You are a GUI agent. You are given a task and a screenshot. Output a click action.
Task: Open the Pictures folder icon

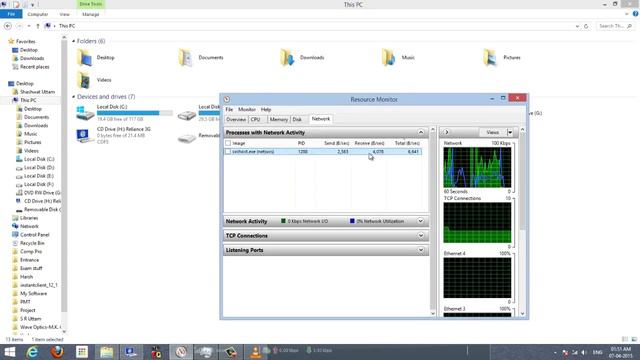(x=490, y=58)
